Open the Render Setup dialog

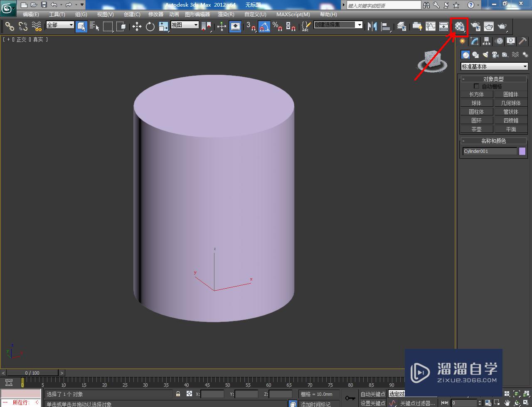click(475, 27)
